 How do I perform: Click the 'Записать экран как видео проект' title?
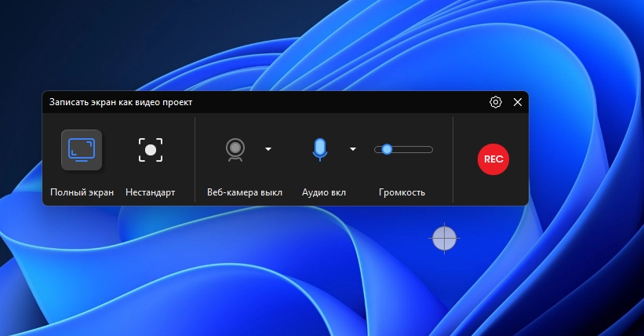click(121, 102)
